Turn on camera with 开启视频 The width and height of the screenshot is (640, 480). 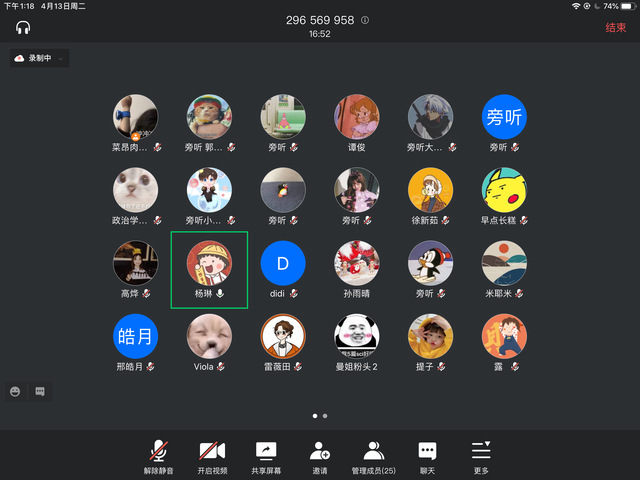(x=212, y=451)
